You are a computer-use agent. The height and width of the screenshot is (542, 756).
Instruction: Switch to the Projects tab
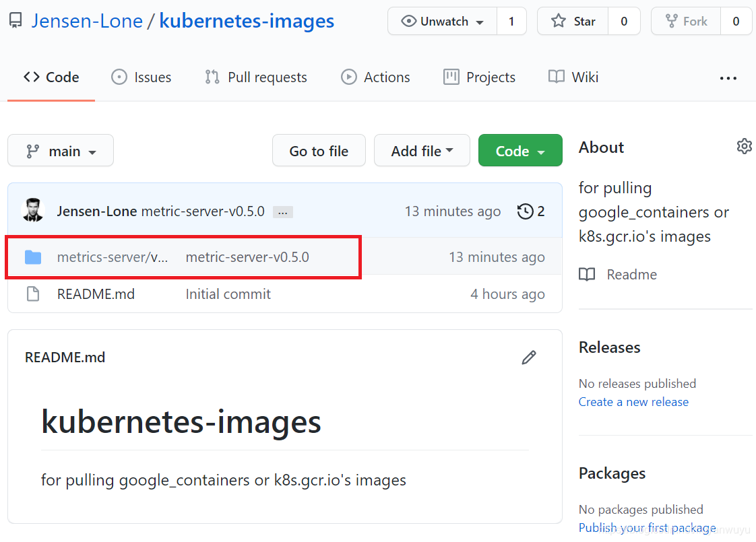[479, 77]
